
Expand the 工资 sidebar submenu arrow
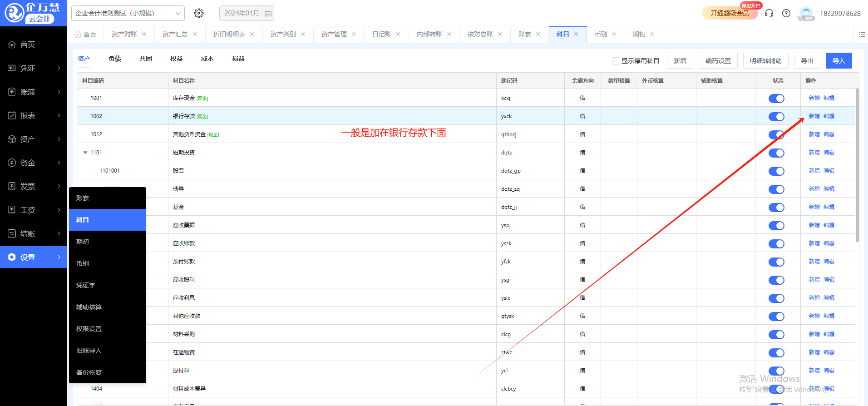tap(59, 210)
